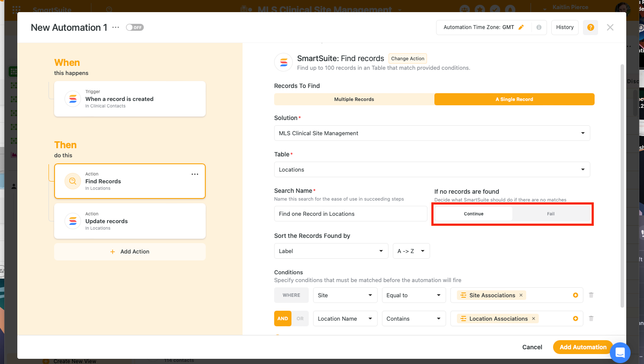Viewport: 644px width, 364px height.
Task: Toggle the automation OFF switch on
Action: [135, 27]
